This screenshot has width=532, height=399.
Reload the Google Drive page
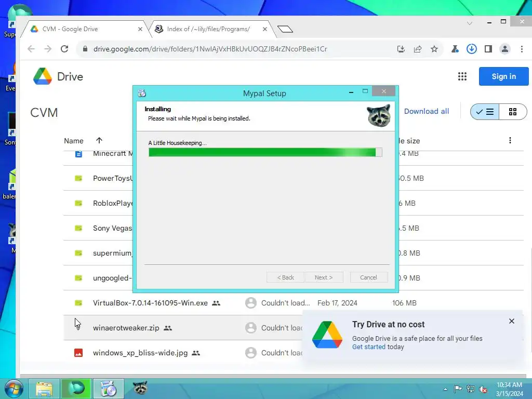click(64, 49)
